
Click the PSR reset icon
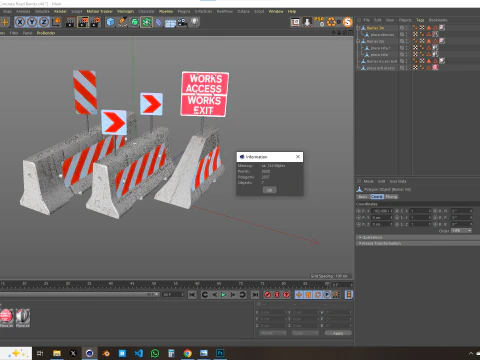[320, 22]
